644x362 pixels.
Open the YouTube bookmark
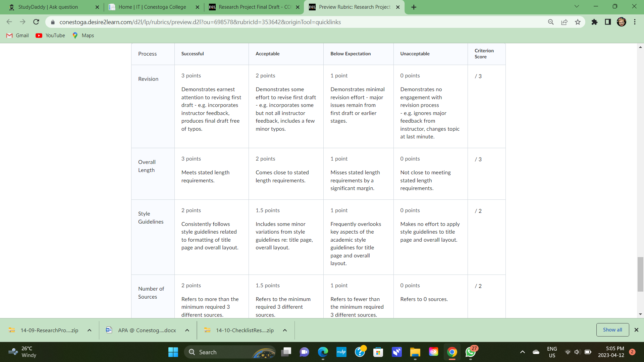click(50, 36)
